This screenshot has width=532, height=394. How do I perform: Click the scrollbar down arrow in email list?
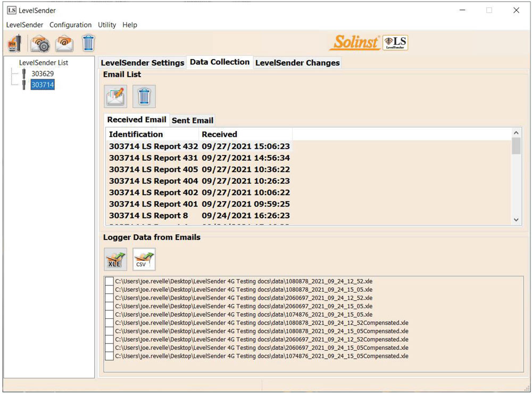[x=516, y=219]
